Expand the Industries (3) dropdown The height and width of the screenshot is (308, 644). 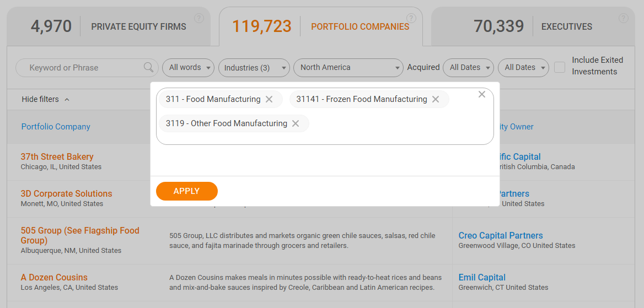click(254, 67)
